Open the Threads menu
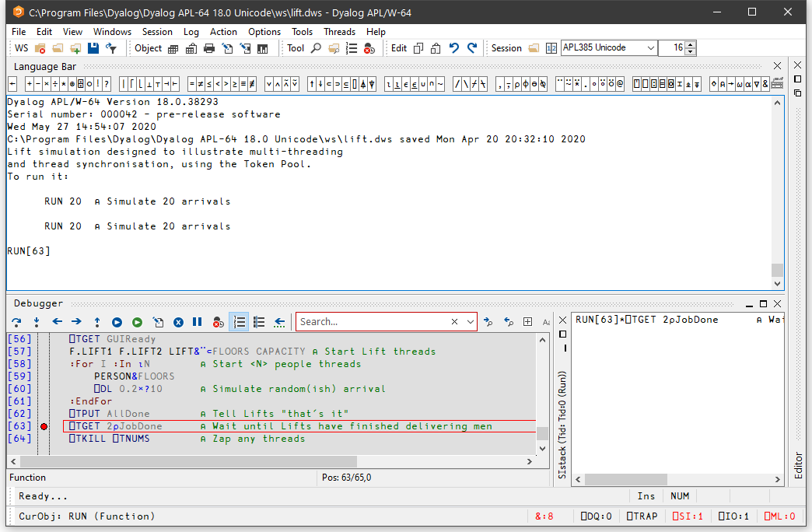This screenshot has width=812, height=532. (x=339, y=32)
